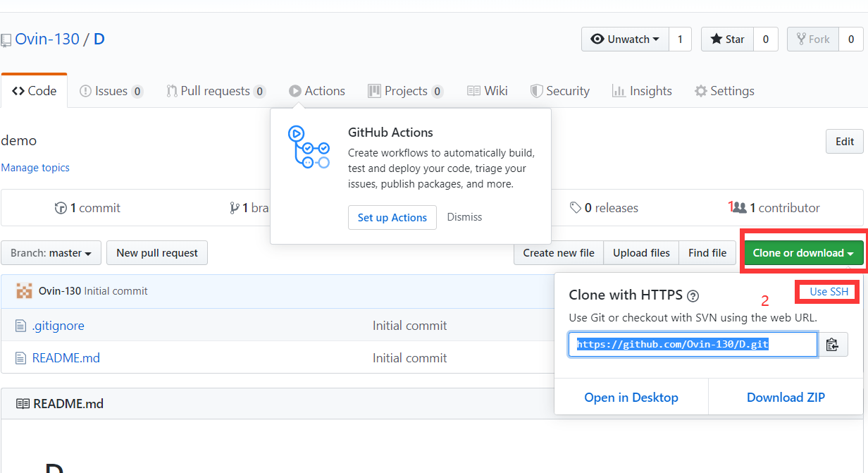Click the help icon beside Clone with HTTPS
The height and width of the screenshot is (473, 868).
[693, 295]
